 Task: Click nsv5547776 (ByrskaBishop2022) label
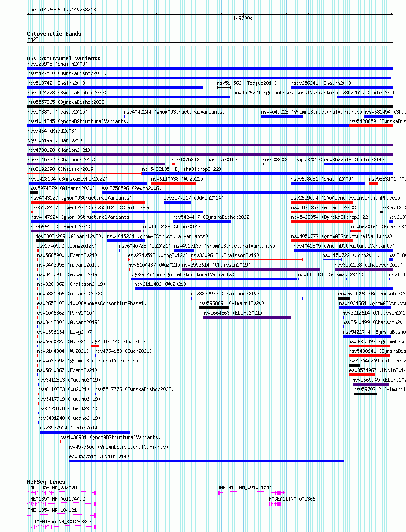tap(134, 389)
